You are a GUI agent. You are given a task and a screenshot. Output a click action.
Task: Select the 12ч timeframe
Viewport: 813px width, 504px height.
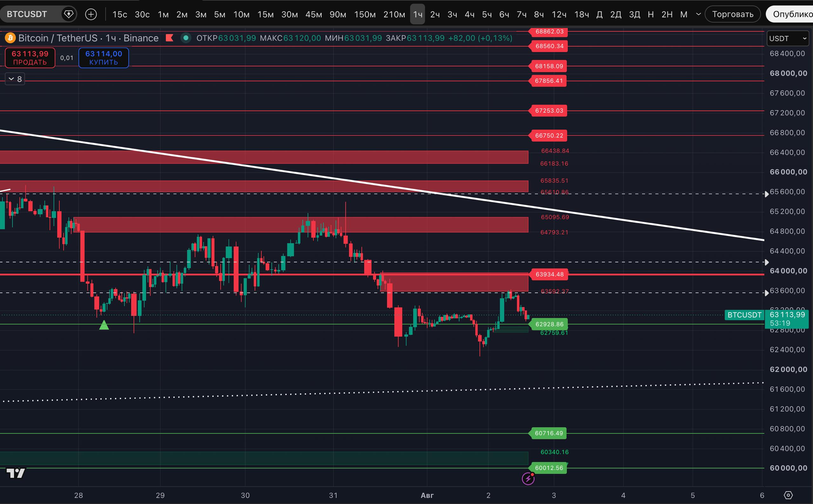click(559, 14)
